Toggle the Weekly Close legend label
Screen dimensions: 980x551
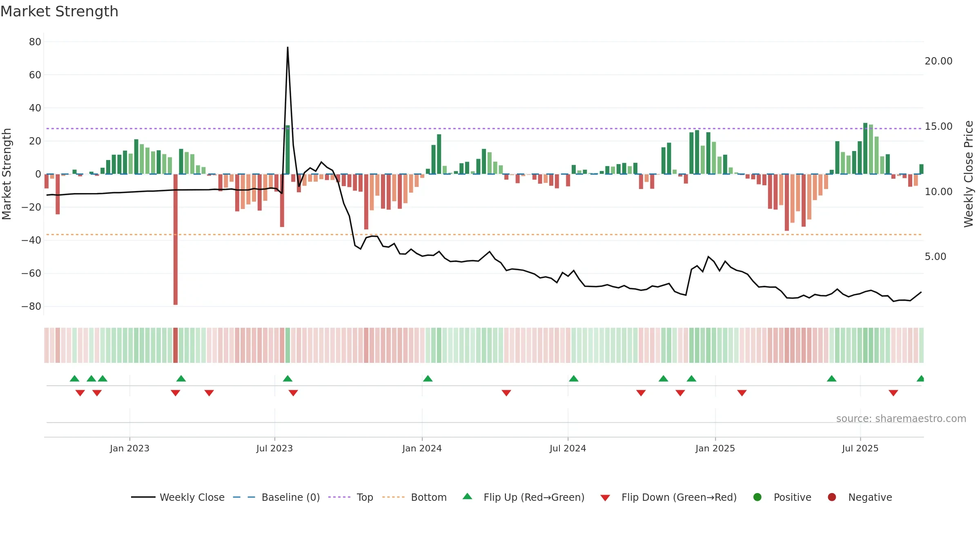(x=192, y=497)
